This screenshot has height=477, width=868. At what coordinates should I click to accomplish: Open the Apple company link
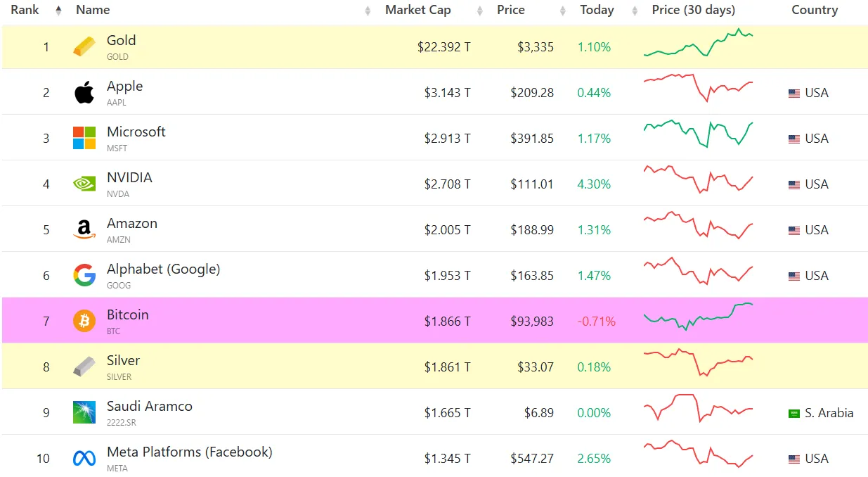point(124,86)
